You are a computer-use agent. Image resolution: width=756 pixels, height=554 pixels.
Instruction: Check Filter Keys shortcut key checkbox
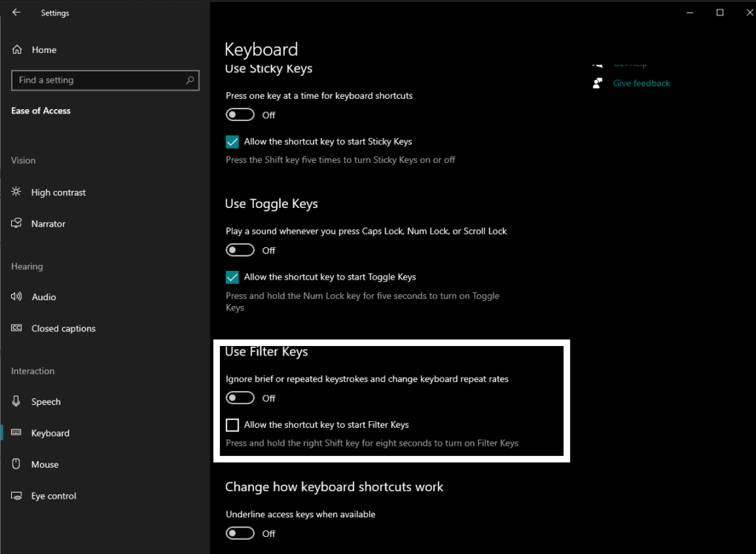[x=233, y=425]
